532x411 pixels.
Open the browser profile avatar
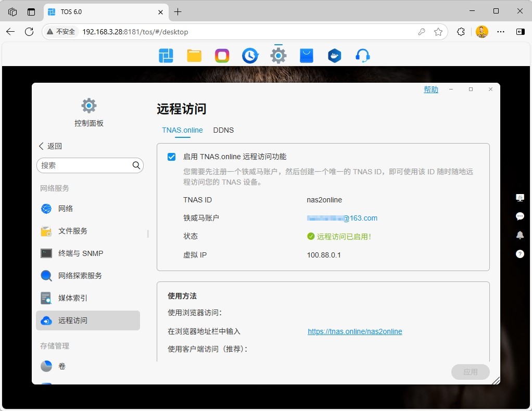click(482, 32)
